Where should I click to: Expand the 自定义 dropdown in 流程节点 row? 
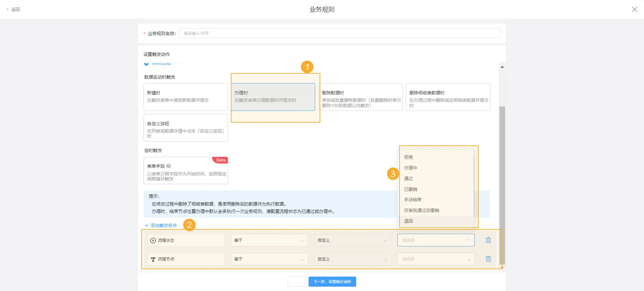352,259
